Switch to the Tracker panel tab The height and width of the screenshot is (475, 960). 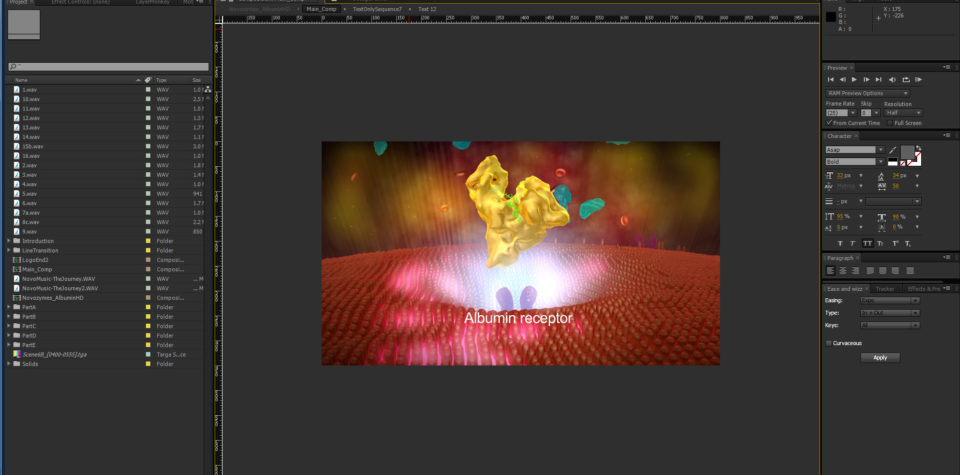[x=887, y=288]
